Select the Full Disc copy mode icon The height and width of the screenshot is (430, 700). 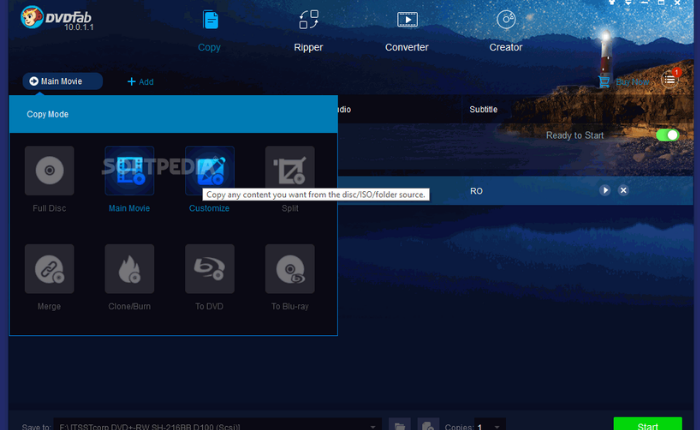49,171
